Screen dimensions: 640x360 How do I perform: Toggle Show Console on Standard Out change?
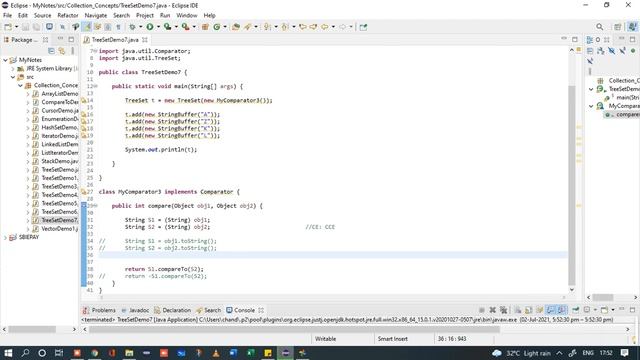(x=551, y=310)
